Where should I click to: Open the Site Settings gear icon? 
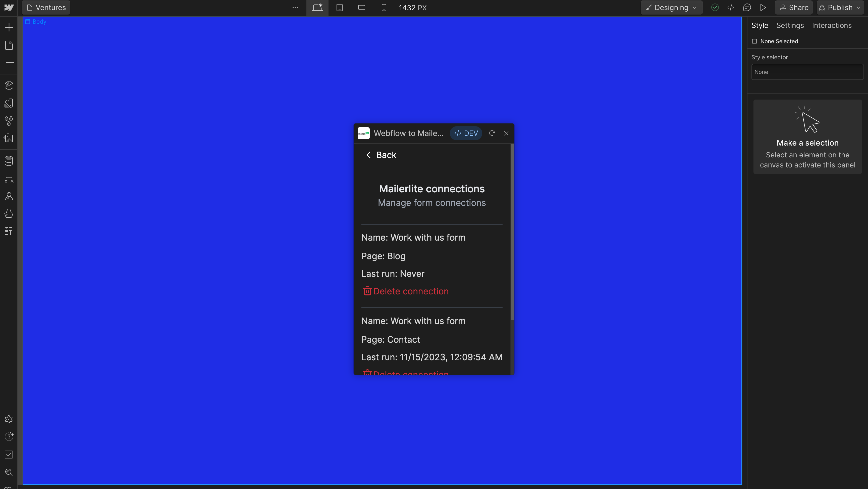[9, 419]
